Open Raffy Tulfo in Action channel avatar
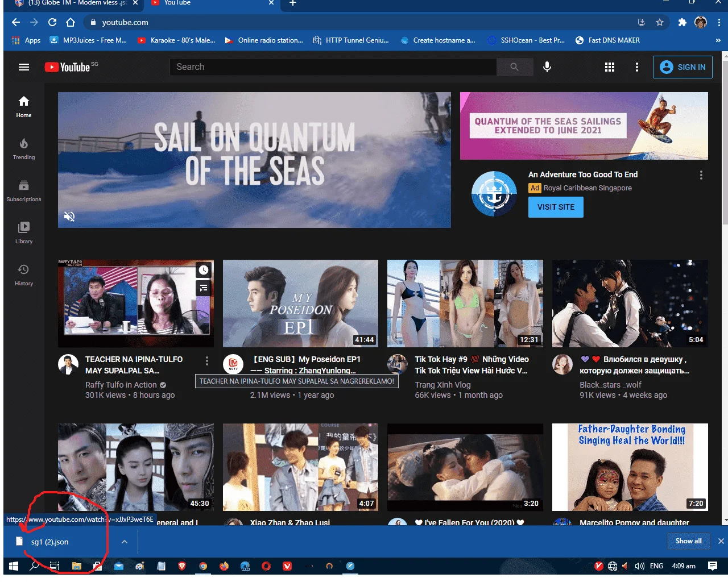The image size is (728, 582). (68, 364)
